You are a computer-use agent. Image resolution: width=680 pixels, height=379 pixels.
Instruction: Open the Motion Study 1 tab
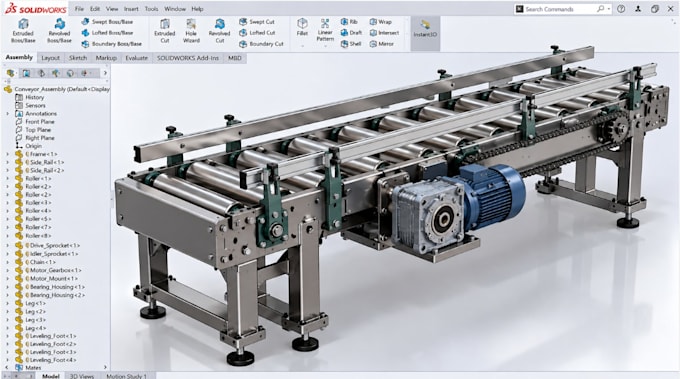point(127,376)
